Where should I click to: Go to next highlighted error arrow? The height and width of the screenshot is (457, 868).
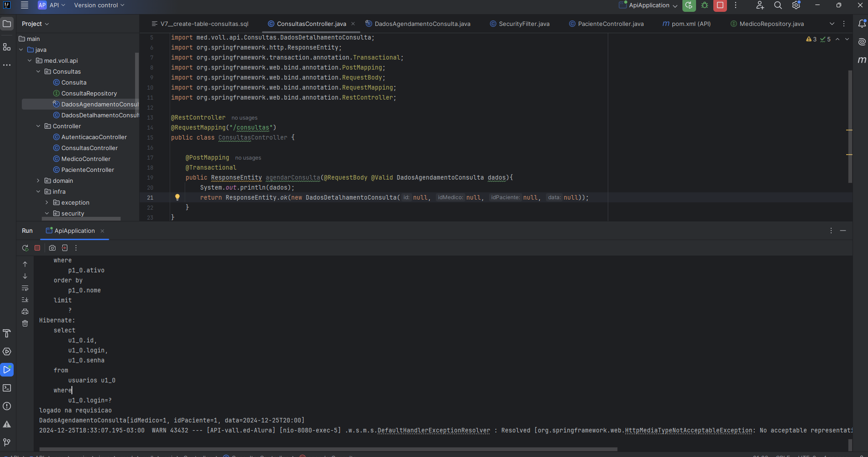[x=847, y=39]
